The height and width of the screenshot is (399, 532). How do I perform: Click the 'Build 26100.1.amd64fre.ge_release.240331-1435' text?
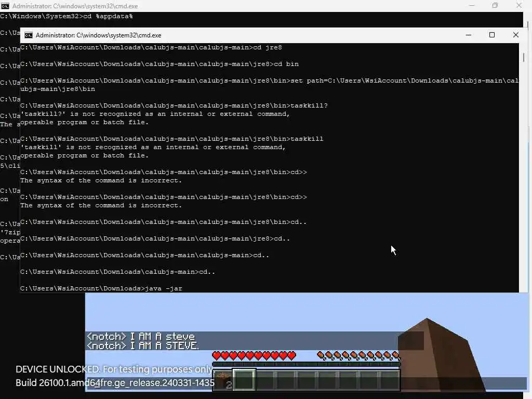(115, 383)
